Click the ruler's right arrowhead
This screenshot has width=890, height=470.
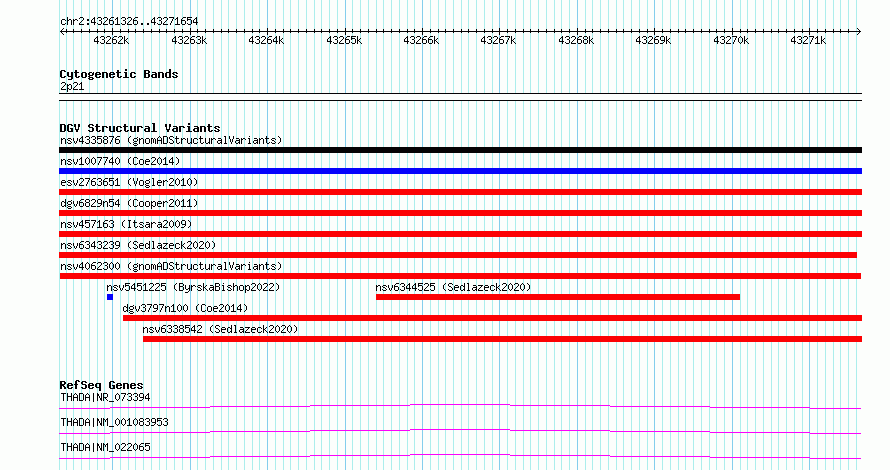click(x=859, y=32)
